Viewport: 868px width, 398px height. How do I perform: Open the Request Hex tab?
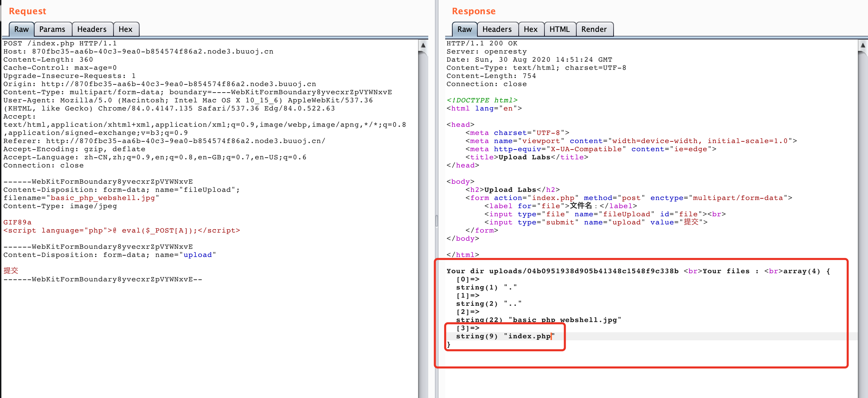point(125,29)
